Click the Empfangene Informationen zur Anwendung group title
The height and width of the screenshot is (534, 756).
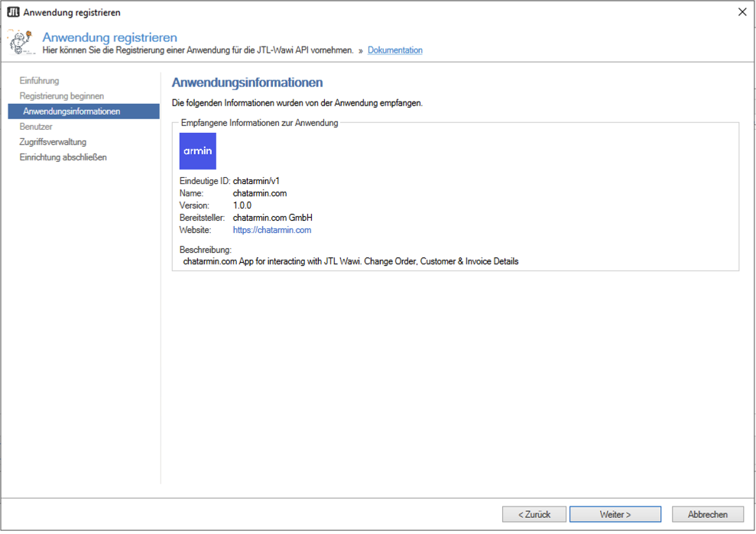(259, 123)
